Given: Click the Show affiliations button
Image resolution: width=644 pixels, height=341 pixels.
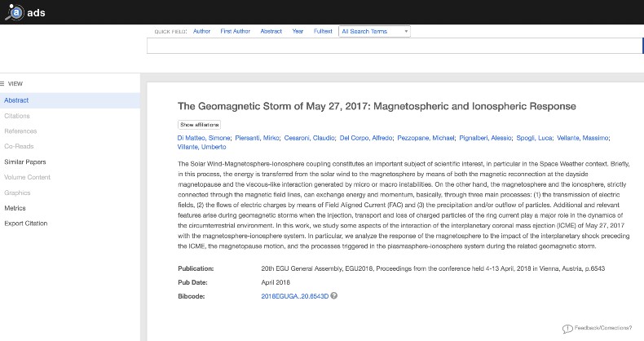Looking at the screenshot, I should pyautogui.click(x=199, y=125).
